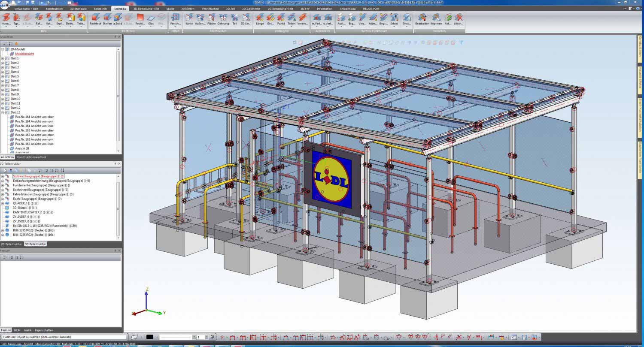
Task: Pick the Fläche trim tool
Action: tap(212, 19)
